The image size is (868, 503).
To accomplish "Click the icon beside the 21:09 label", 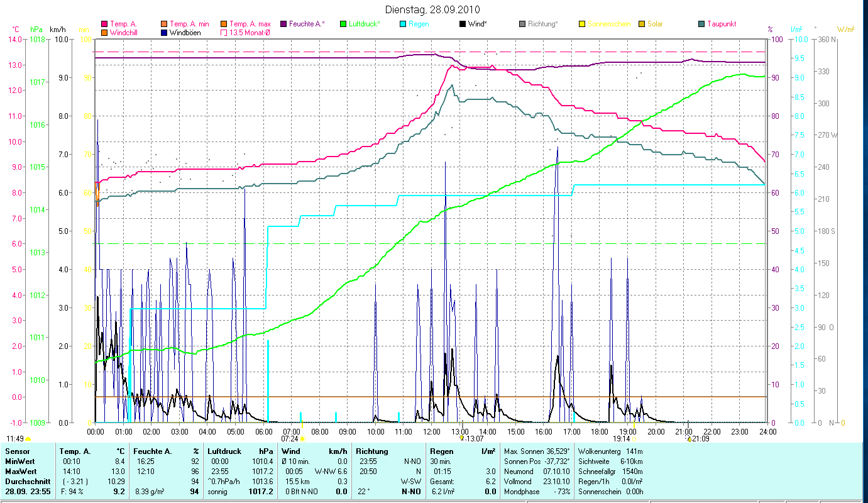I will click(x=689, y=439).
